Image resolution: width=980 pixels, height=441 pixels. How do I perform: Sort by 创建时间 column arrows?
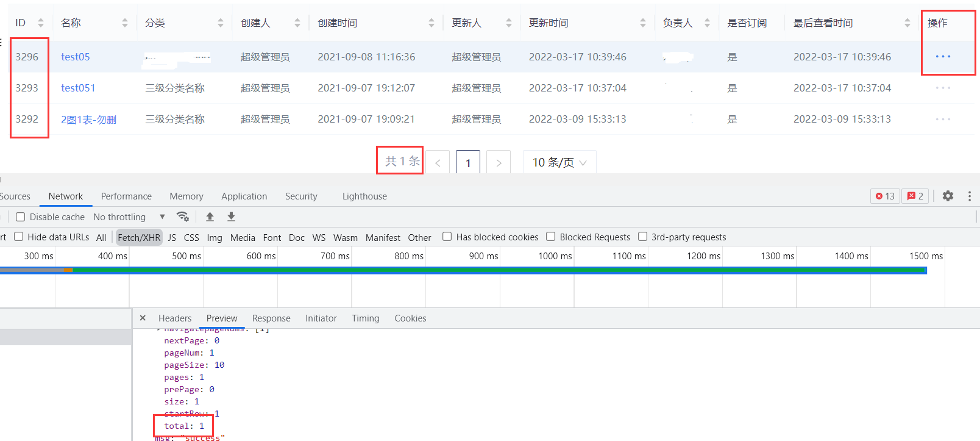(431, 23)
